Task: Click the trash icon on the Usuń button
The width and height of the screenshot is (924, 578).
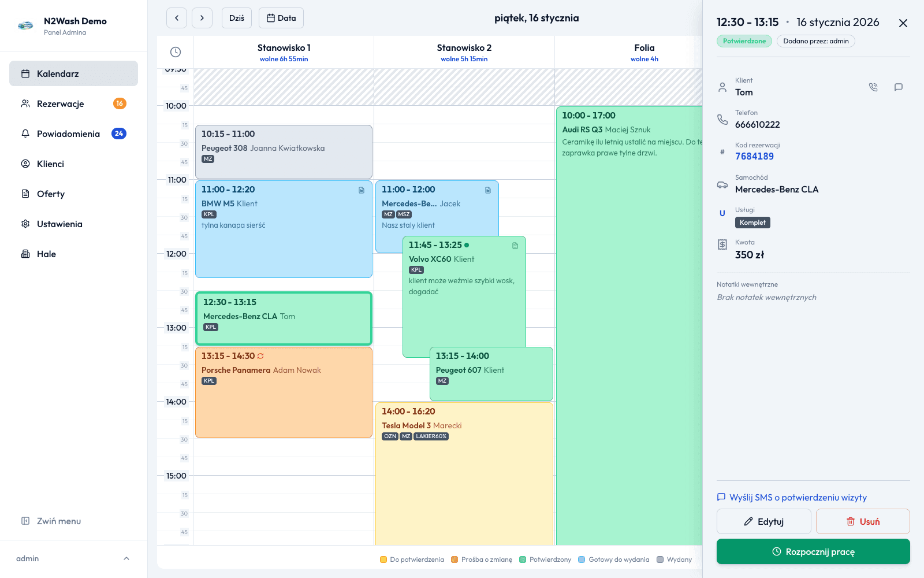Action: pos(850,521)
